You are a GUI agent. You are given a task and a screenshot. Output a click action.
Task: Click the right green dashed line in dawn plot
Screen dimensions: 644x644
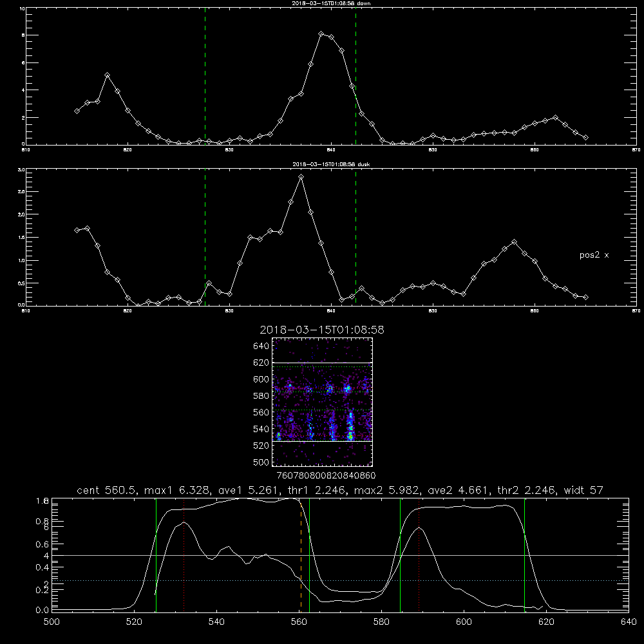pyautogui.click(x=355, y=76)
